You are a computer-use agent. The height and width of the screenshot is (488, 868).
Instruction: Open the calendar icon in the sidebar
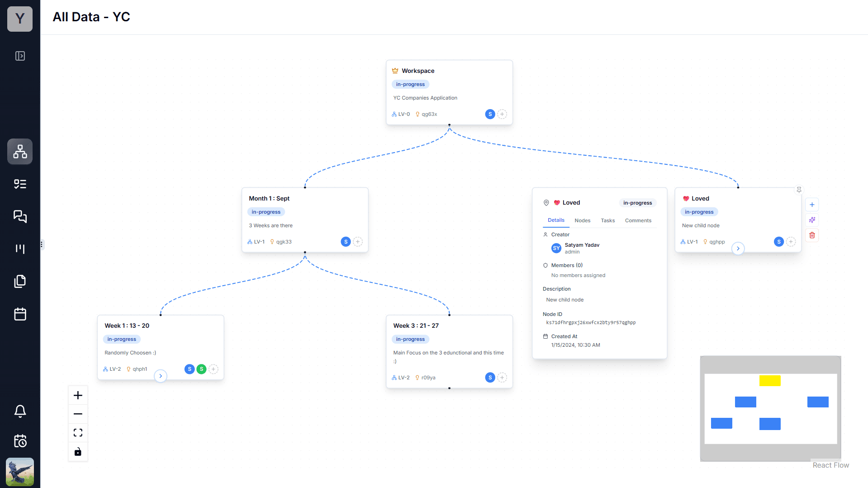(x=20, y=314)
